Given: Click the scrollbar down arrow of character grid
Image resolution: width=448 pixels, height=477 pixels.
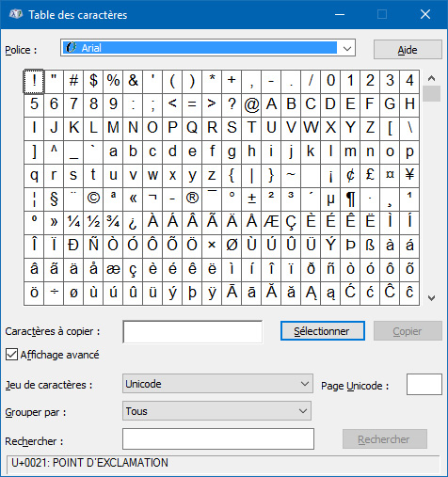Looking at the screenshot, I should (431, 297).
